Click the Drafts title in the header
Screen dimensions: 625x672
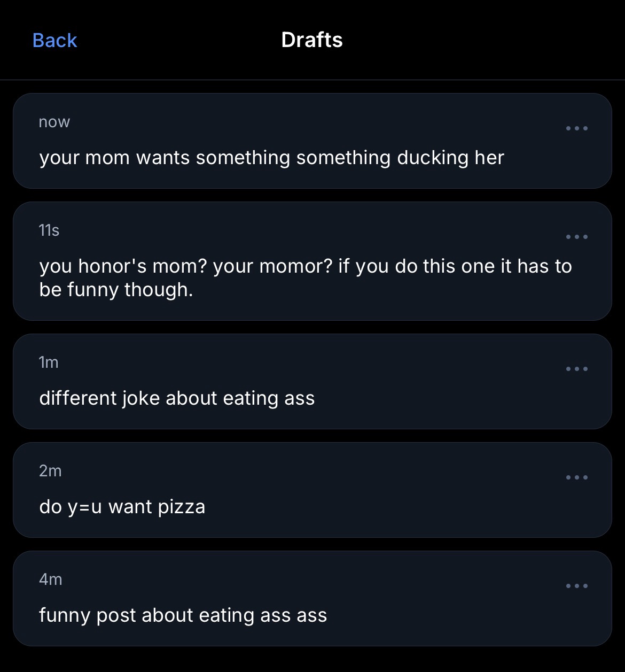tap(312, 40)
